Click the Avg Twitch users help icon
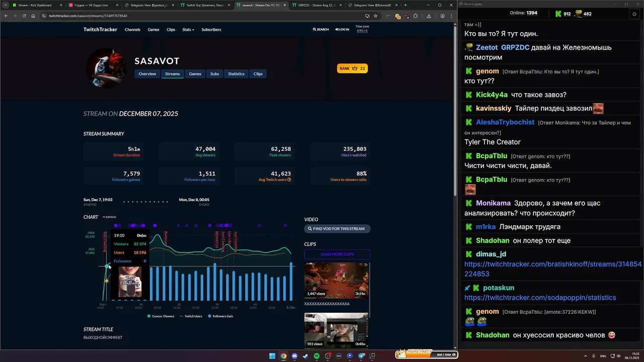 point(289,179)
